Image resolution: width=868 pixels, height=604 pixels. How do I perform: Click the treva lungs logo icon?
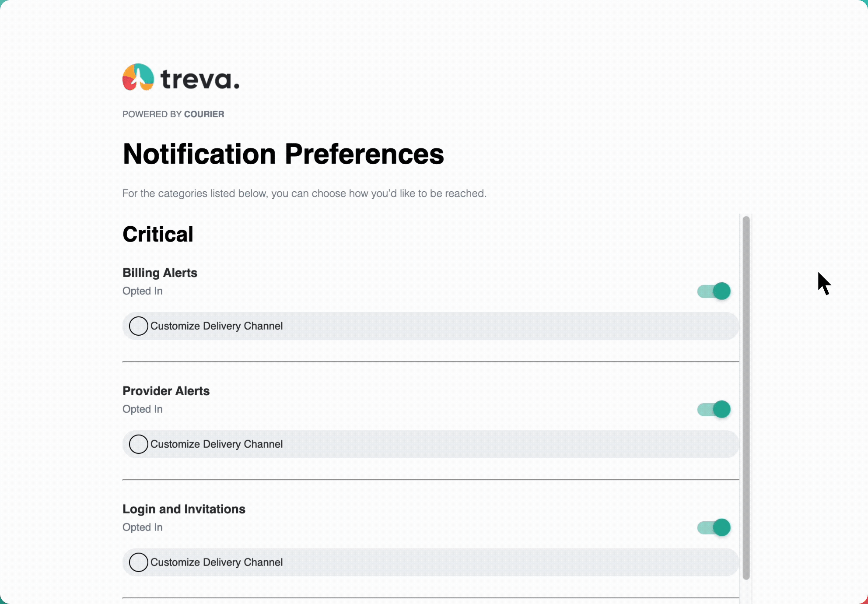pos(137,78)
